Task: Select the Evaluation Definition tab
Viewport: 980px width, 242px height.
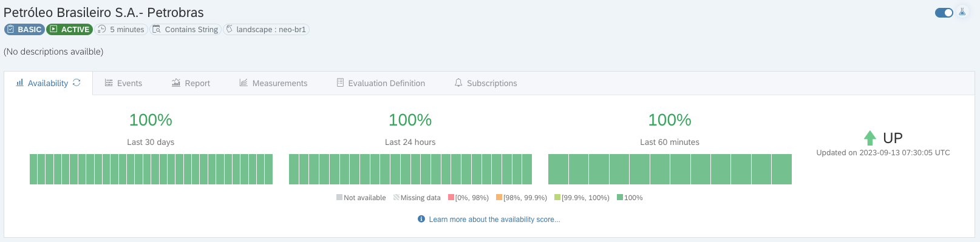Action: coord(381,83)
